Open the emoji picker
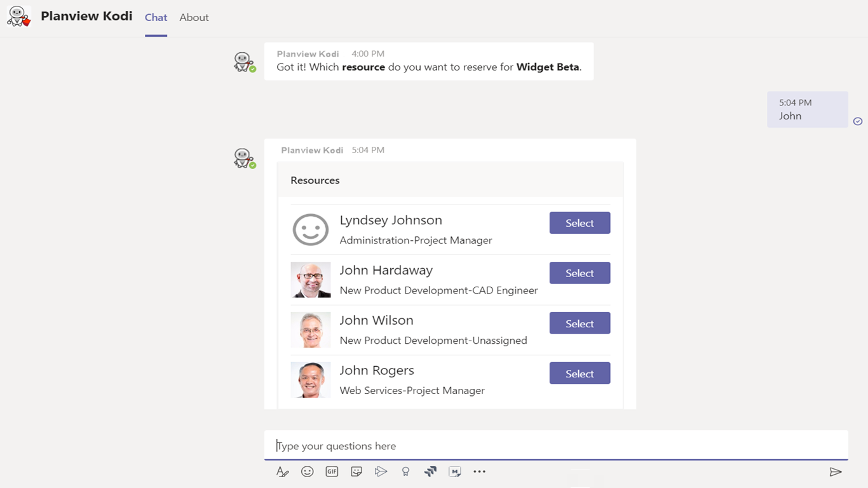Image resolution: width=868 pixels, height=488 pixels. pos(308,471)
